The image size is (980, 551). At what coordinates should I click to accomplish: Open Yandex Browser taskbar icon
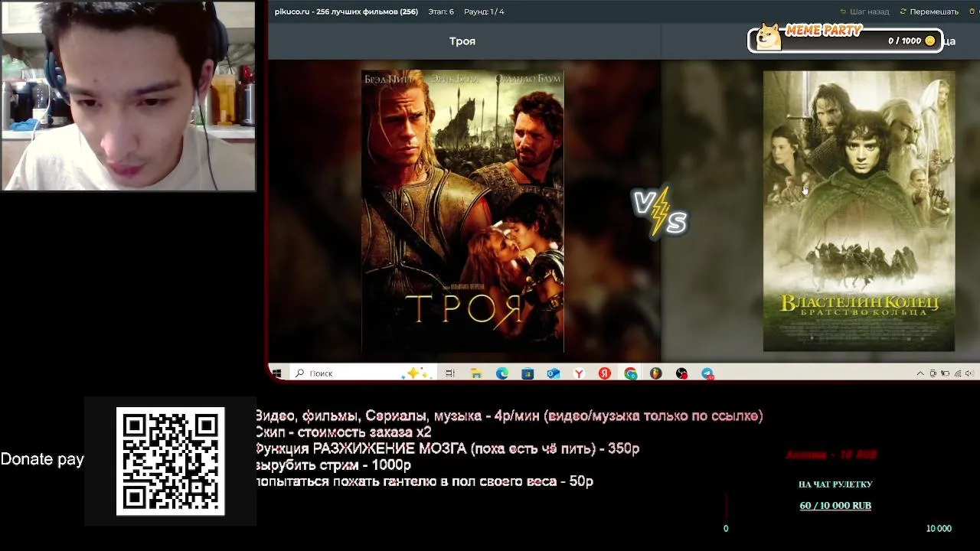(579, 373)
